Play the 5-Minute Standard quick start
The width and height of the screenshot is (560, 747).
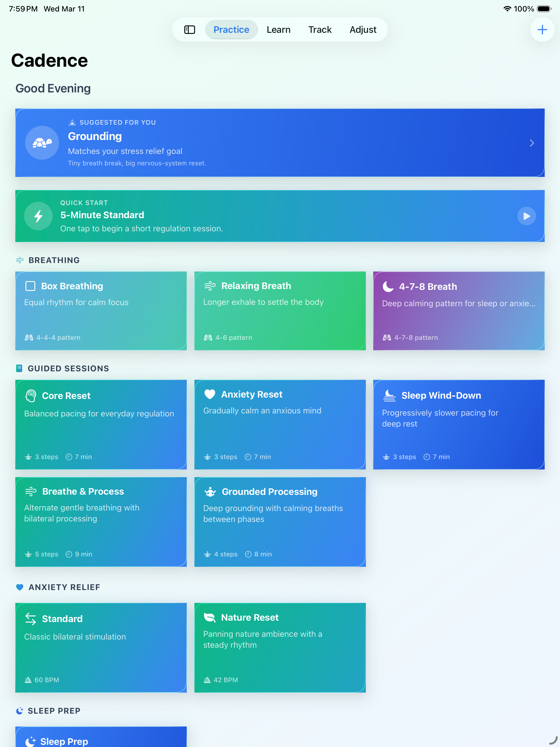click(x=526, y=216)
